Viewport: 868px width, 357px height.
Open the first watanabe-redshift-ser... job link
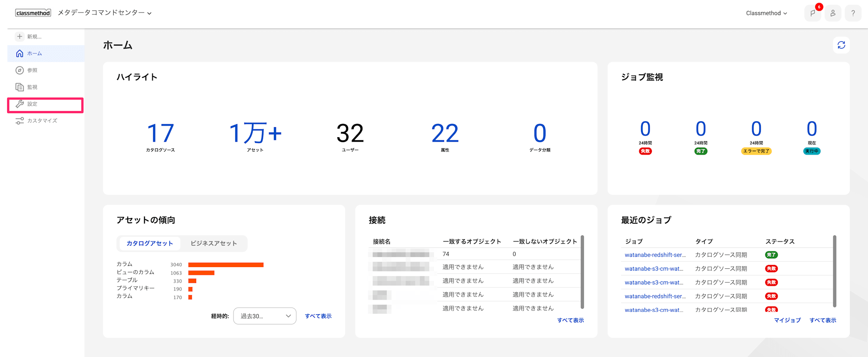click(655, 255)
